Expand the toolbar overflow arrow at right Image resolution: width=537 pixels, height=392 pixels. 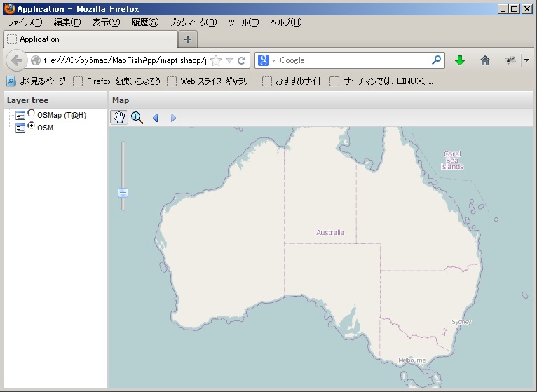[x=526, y=60]
